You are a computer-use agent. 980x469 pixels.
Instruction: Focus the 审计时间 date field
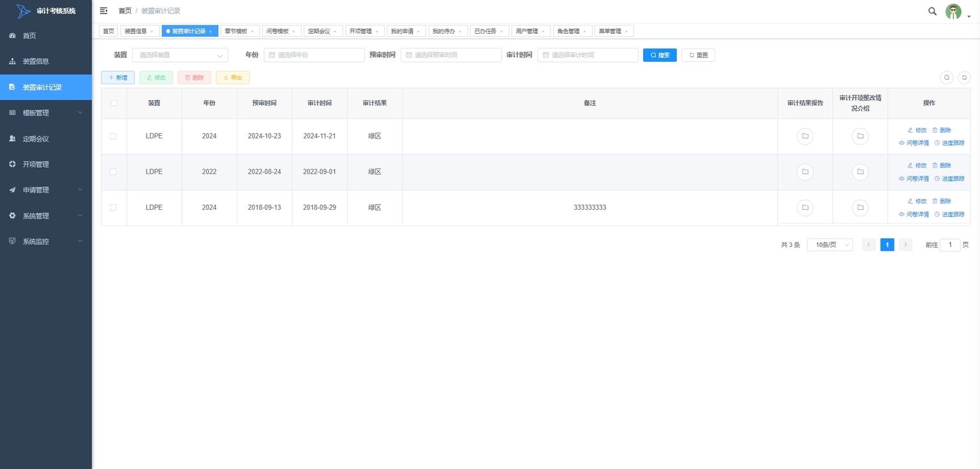click(x=588, y=56)
